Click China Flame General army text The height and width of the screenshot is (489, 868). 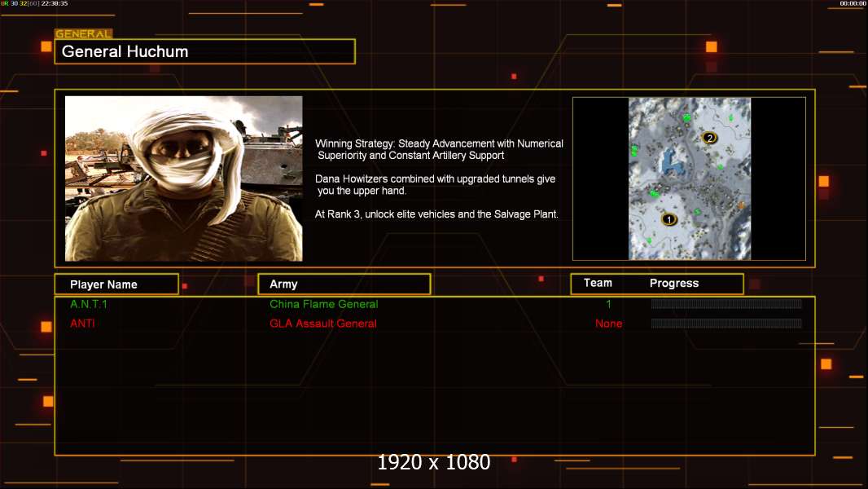324,304
